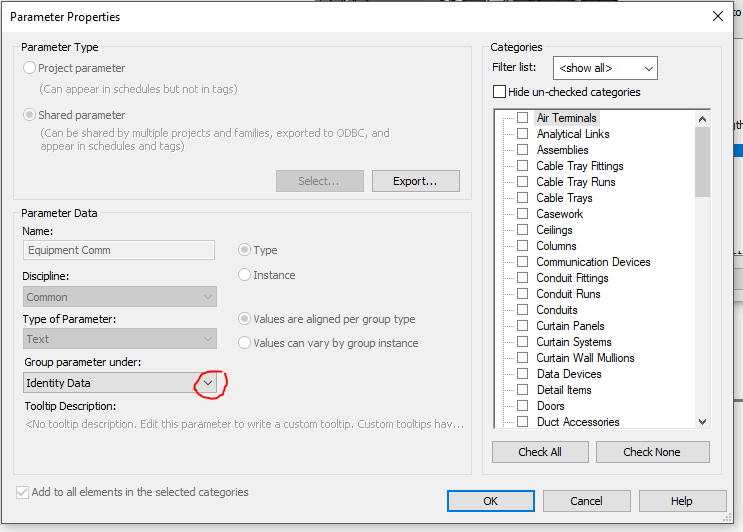743x532 pixels.
Task: Open the Discipline dropdown showing Common
Action: [x=120, y=297]
